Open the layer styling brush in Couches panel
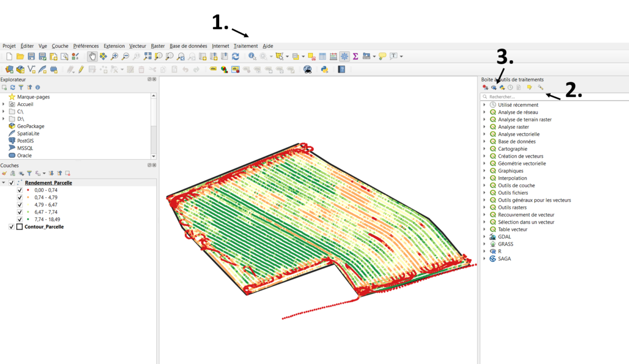Viewport: 629px width, 364px height. click(x=4, y=173)
